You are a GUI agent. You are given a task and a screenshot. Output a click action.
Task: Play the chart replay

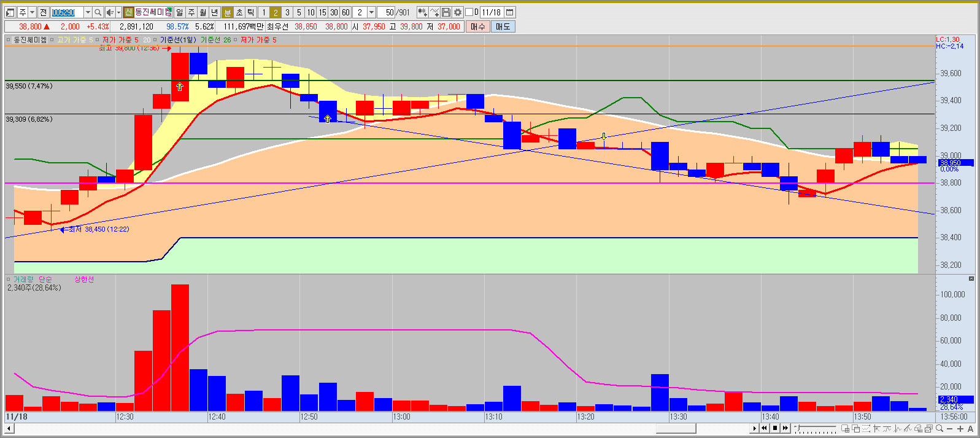point(754,428)
